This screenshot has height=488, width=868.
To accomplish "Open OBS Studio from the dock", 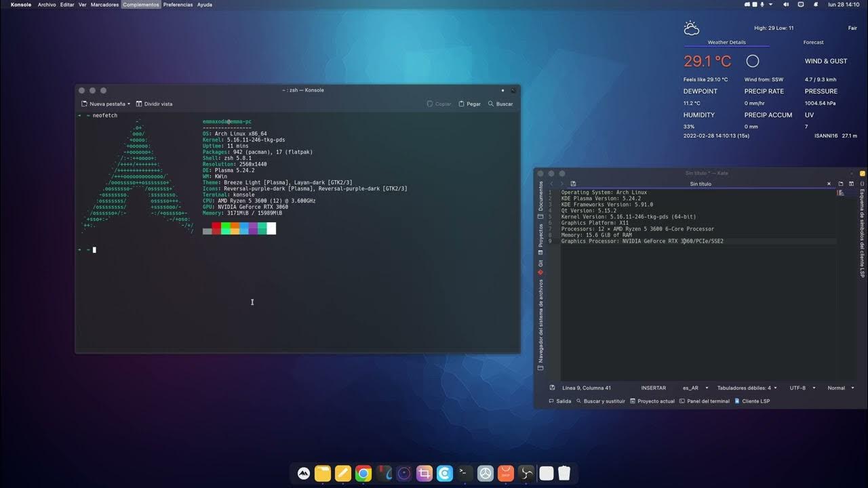I will pos(526,473).
